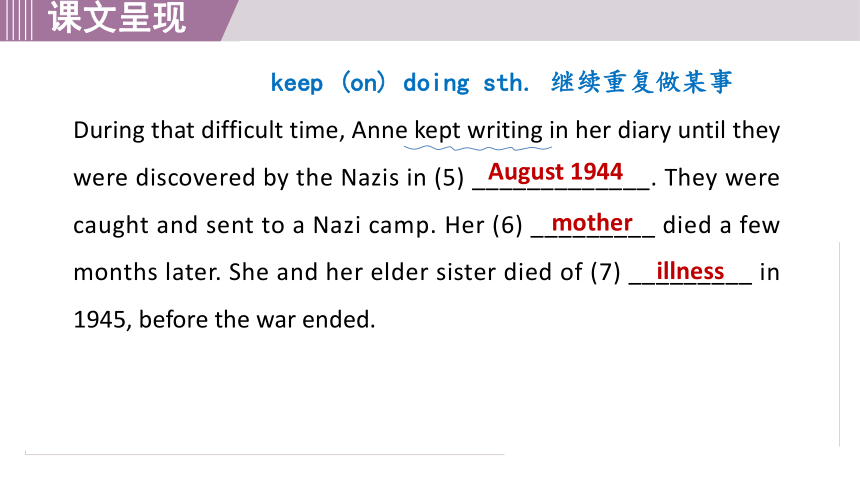Click the red answer 'illness'
The height and width of the screenshot is (484, 860).
click(690, 271)
